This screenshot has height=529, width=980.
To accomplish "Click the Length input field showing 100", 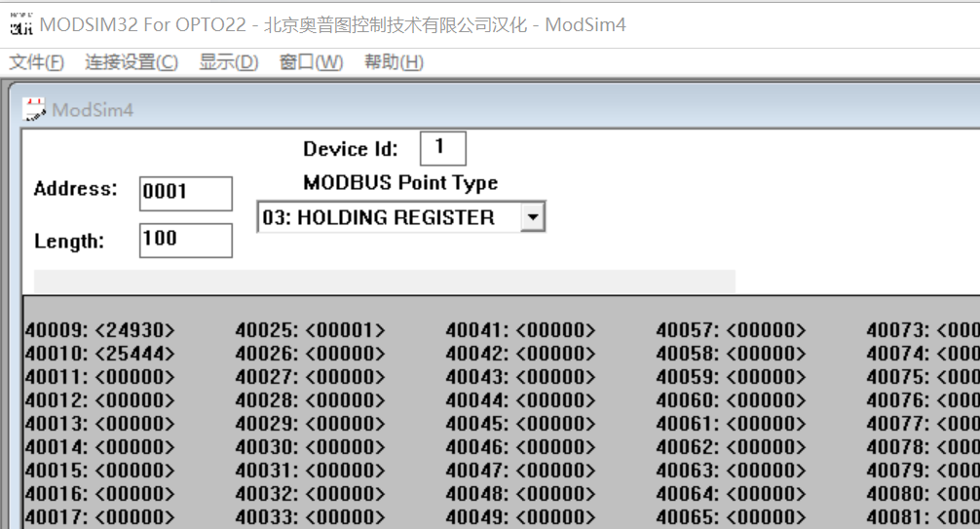I will tap(186, 240).
